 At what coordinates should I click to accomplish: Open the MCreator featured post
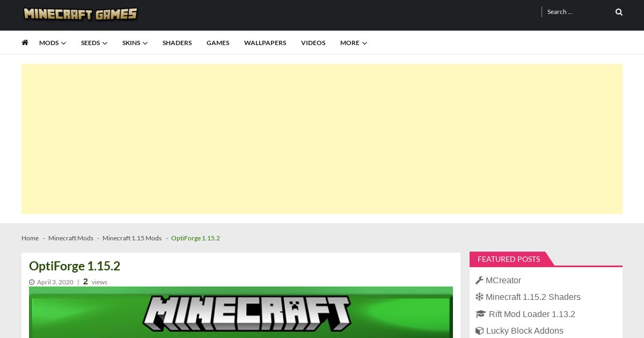503,280
